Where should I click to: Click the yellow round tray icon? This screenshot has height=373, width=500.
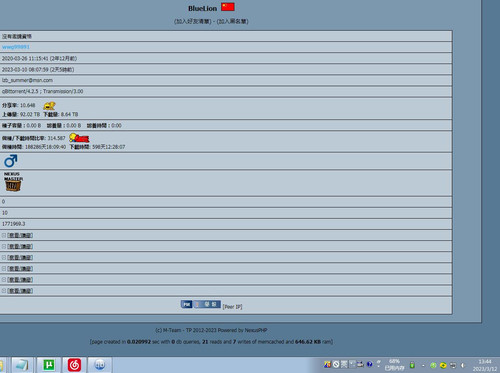pyautogui.click(x=443, y=365)
